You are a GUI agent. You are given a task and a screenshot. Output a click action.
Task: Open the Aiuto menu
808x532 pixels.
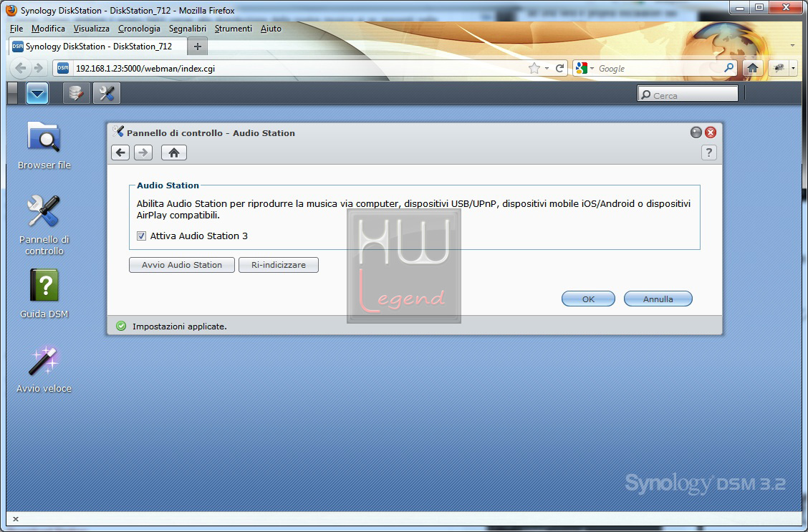pos(271,29)
